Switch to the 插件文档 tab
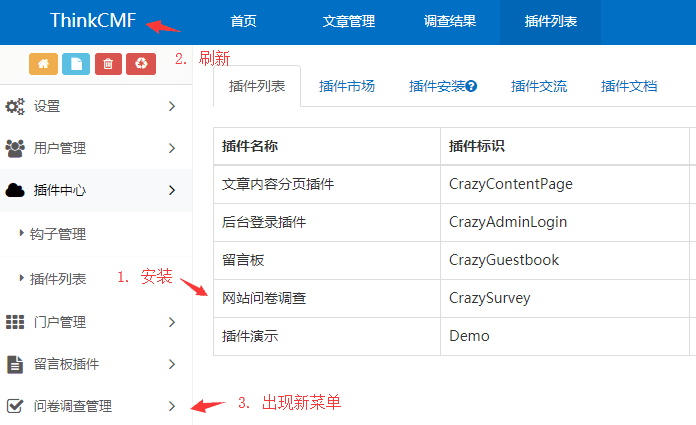This screenshot has width=696, height=425. click(x=629, y=86)
